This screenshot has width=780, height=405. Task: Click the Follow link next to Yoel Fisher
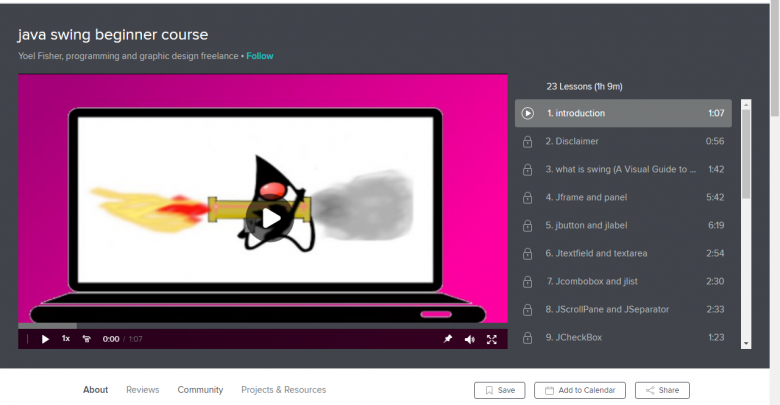point(260,56)
